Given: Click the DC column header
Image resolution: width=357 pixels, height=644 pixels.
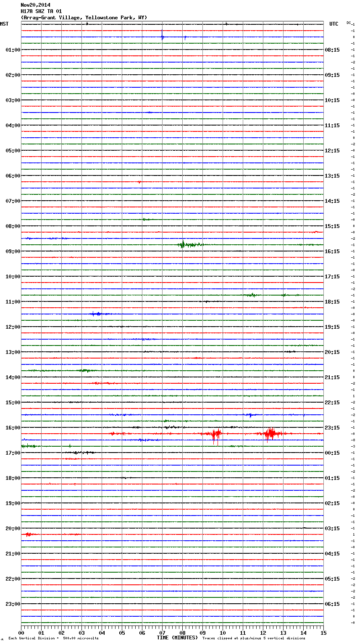Looking at the screenshot, I should (x=349, y=23).
